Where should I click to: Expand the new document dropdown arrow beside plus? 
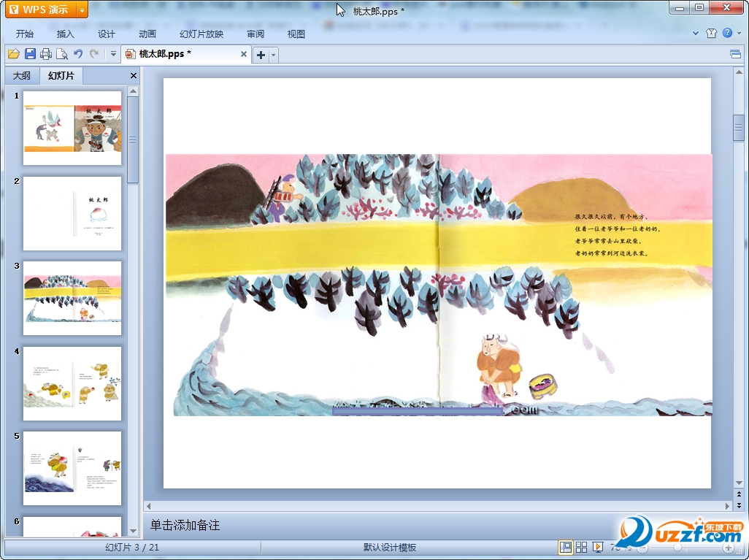273,55
